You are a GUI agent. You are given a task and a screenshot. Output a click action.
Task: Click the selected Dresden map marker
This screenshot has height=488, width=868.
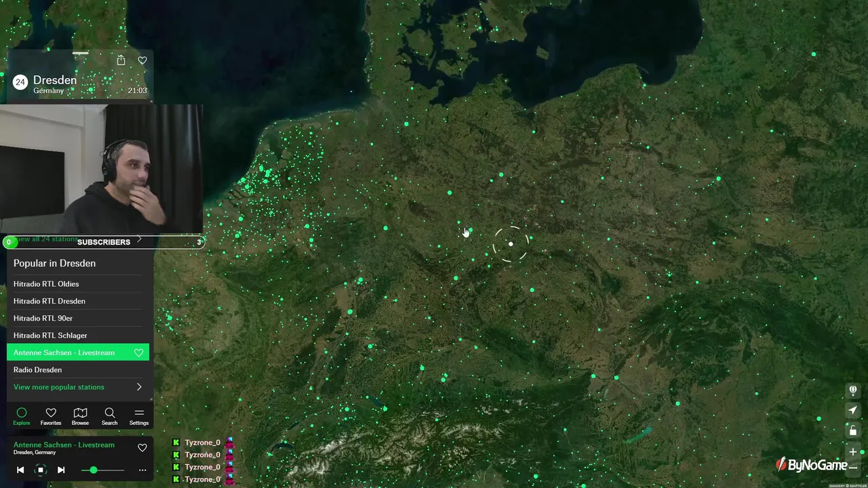[x=511, y=244]
